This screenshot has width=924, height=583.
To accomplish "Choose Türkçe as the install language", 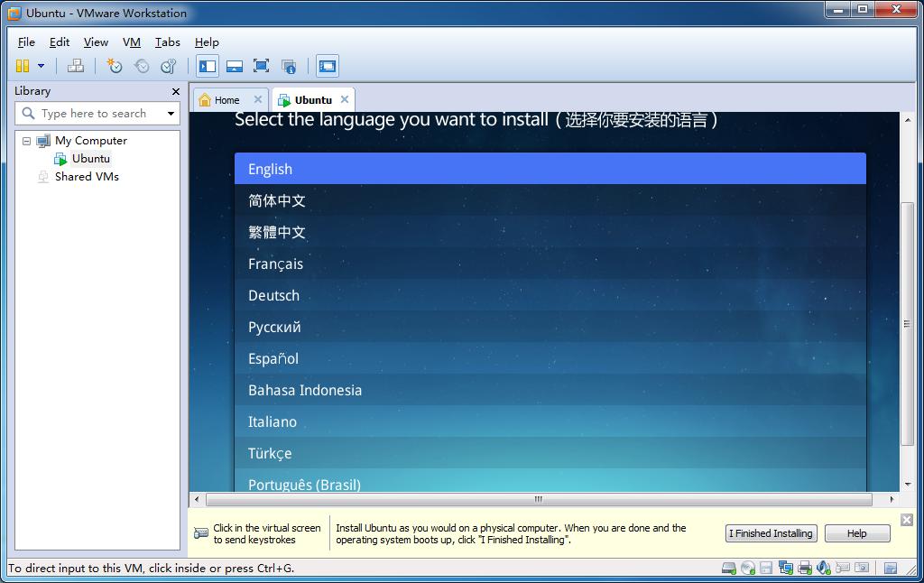I will coord(550,453).
